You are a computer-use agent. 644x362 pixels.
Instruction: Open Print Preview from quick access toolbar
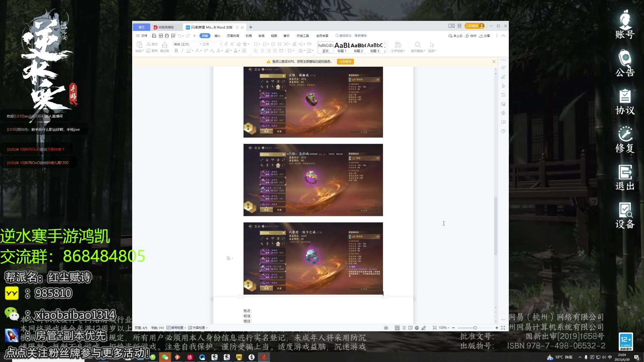173,36
